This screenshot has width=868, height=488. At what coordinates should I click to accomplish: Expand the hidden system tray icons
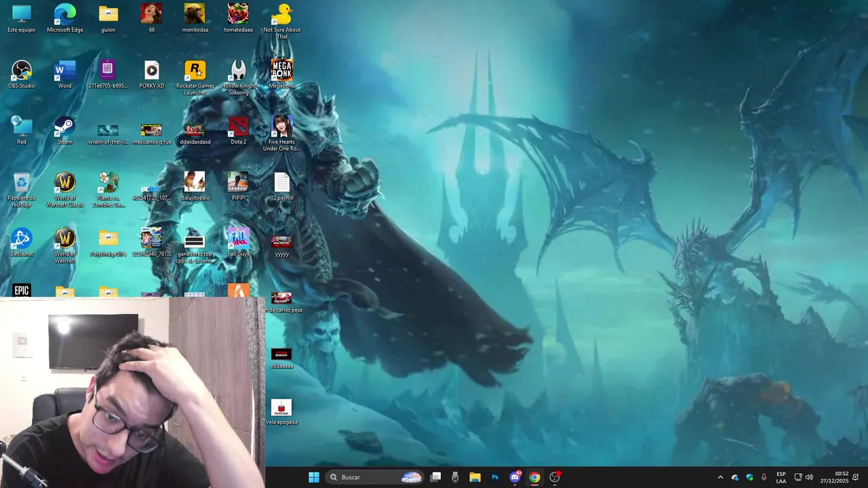click(720, 477)
